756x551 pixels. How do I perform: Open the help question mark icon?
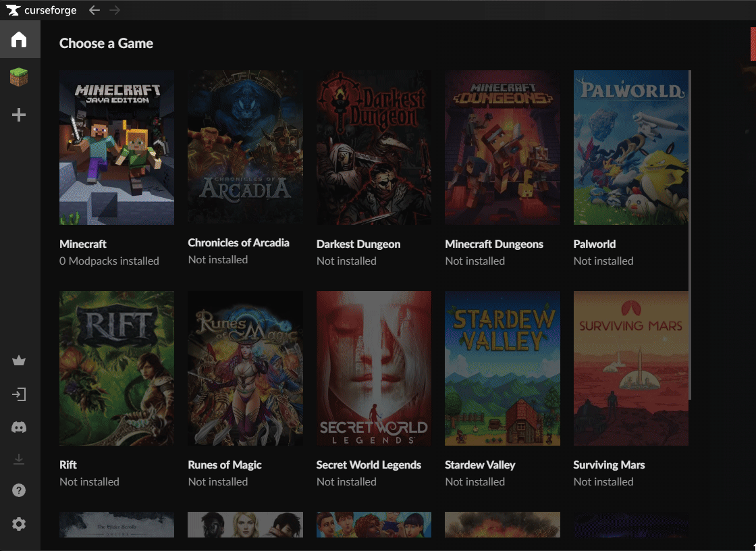(x=19, y=490)
